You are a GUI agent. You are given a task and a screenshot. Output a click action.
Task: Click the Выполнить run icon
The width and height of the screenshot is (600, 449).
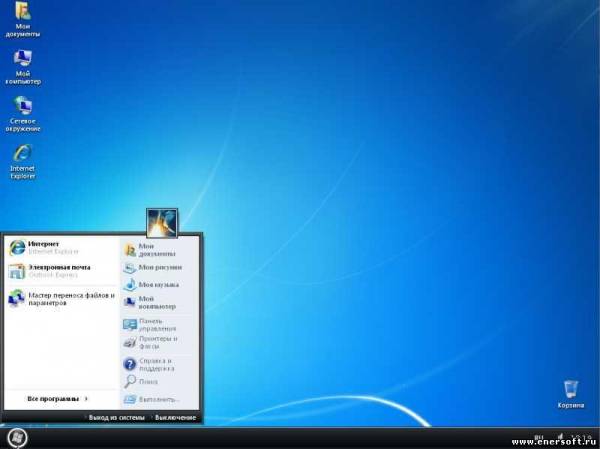[x=130, y=399]
